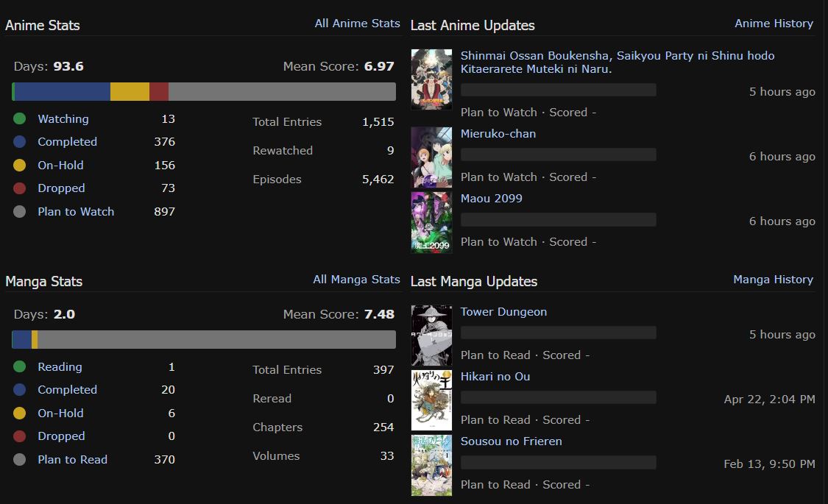This screenshot has width=828, height=504.
Task: Click the Mieruko-chan cover thumbnail
Action: [431, 157]
